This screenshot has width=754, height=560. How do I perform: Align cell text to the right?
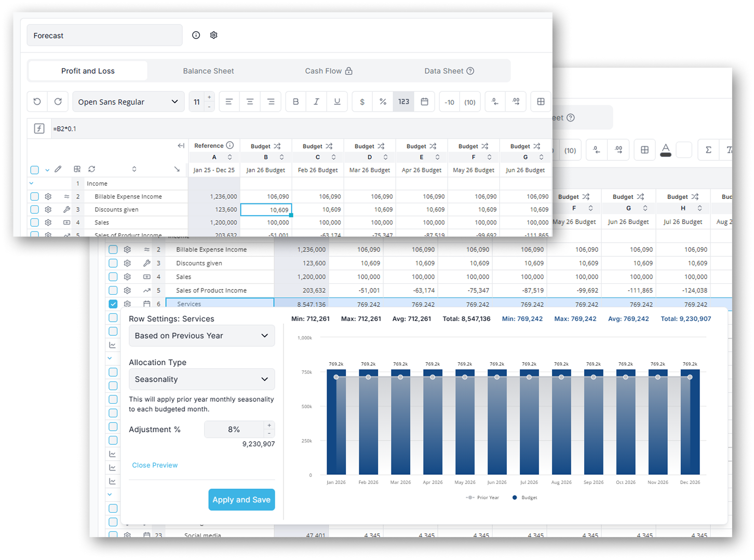(271, 102)
